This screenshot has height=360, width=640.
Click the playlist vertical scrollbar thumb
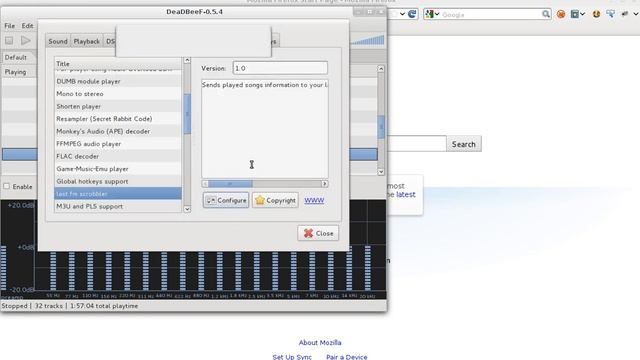(x=381, y=127)
